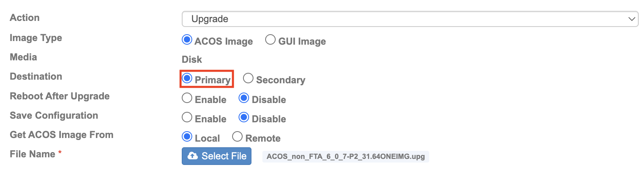Select the GUI Image radio button

(x=270, y=40)
